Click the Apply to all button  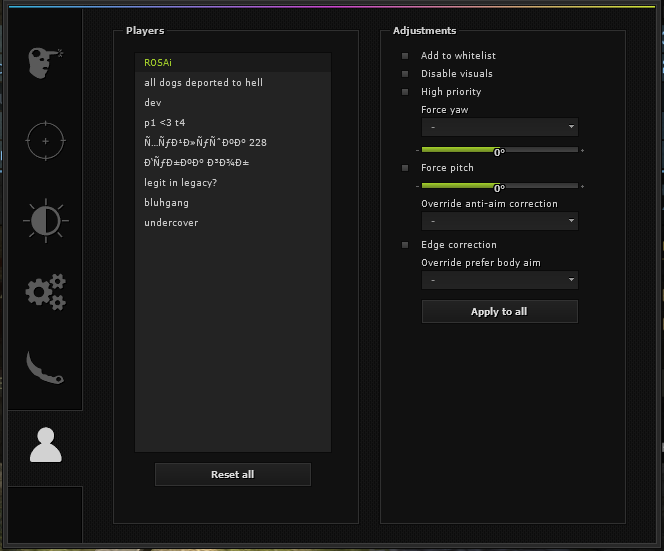pyautogui.click(x=500, y=312)
